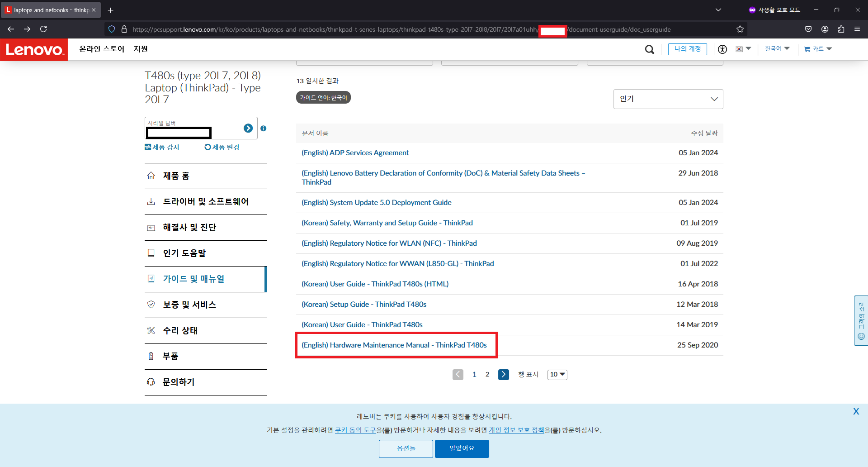Click previous page arrow in pagination

click(458, 375)
